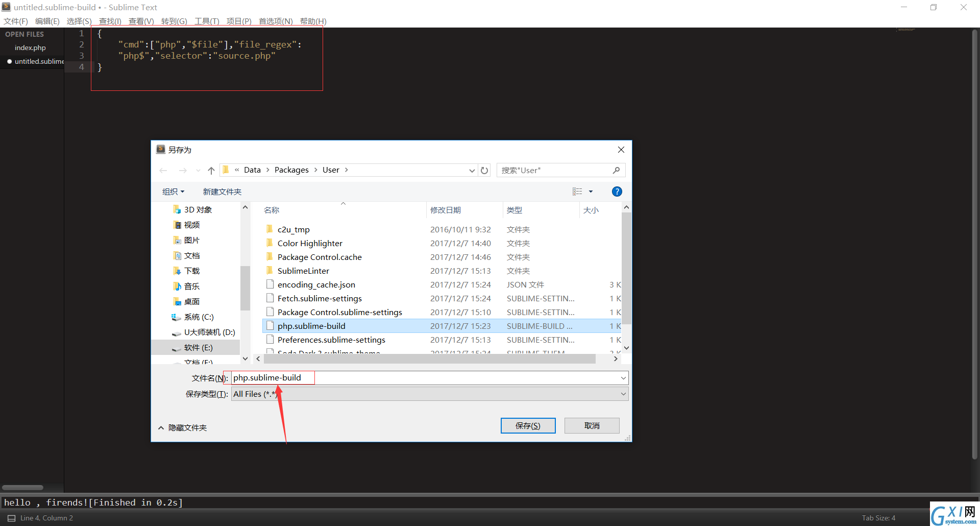Click the back navigation arrow in dialog
Screen dimensions: 980x526
[x=163, y=171]
